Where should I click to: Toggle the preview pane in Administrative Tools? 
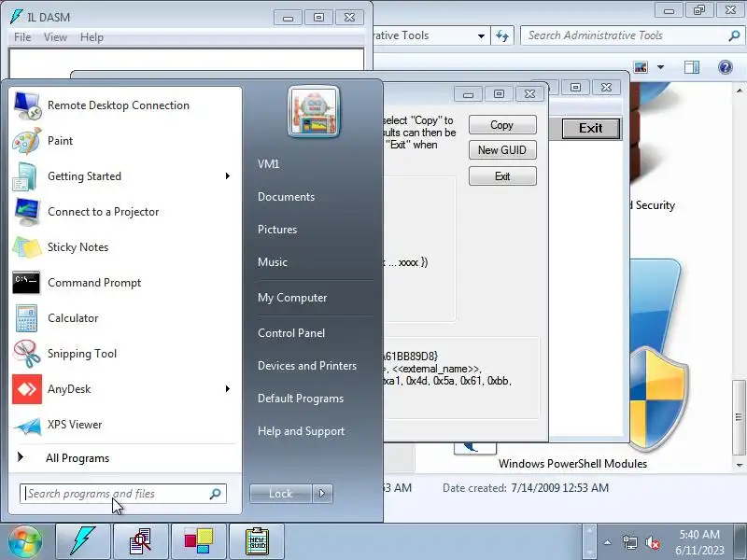coord(692,67)
